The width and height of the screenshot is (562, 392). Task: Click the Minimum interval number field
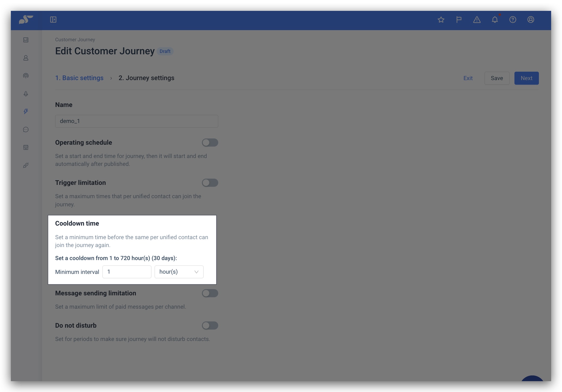pos(127,272)
